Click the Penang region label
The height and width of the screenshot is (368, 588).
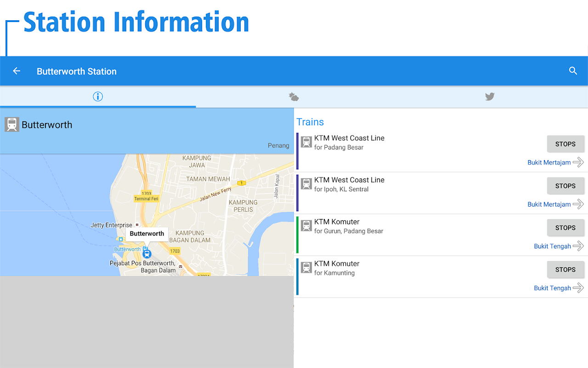click(x=278, y=146)
